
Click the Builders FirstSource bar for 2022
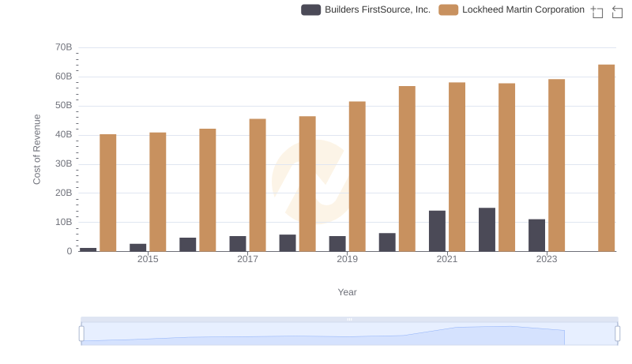pyautogui.click(x=487, y=230)
